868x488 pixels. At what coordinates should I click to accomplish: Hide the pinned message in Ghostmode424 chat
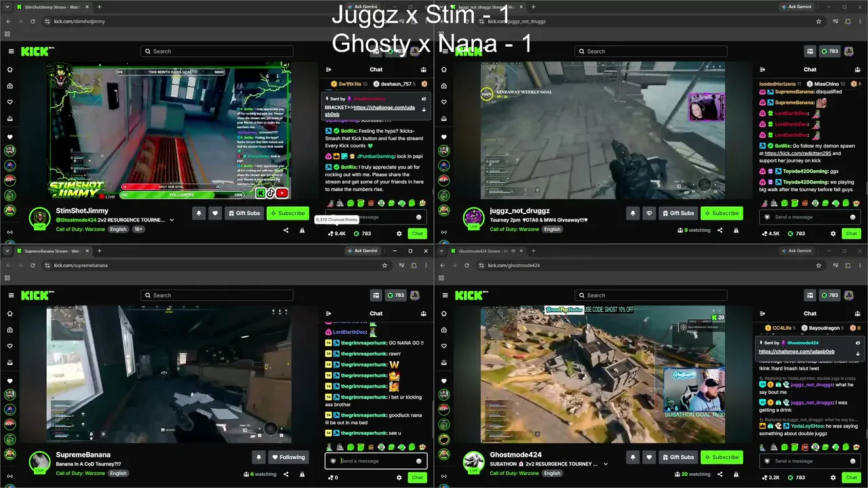858,343
